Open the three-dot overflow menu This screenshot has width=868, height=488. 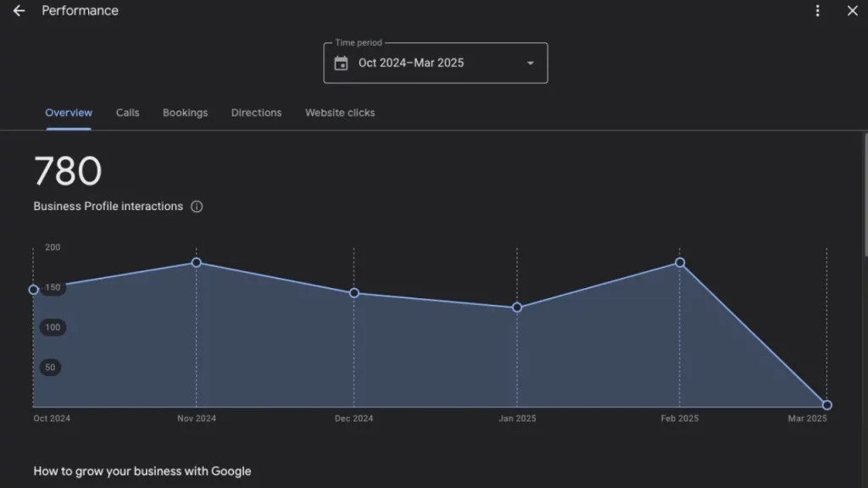[x=817, y=11]
